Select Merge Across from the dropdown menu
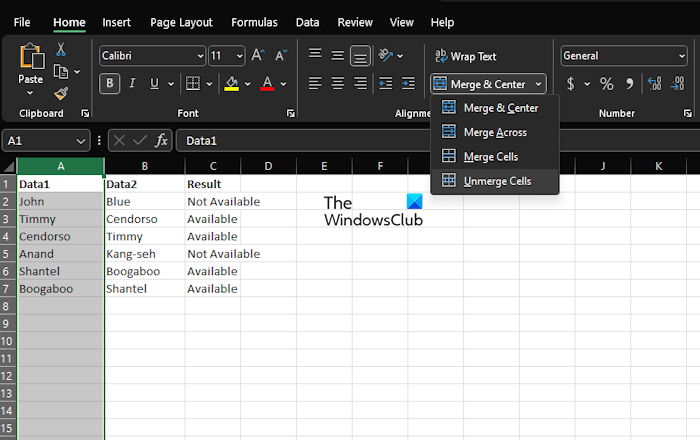Screen dimensions: 700x440 (495, 132)
